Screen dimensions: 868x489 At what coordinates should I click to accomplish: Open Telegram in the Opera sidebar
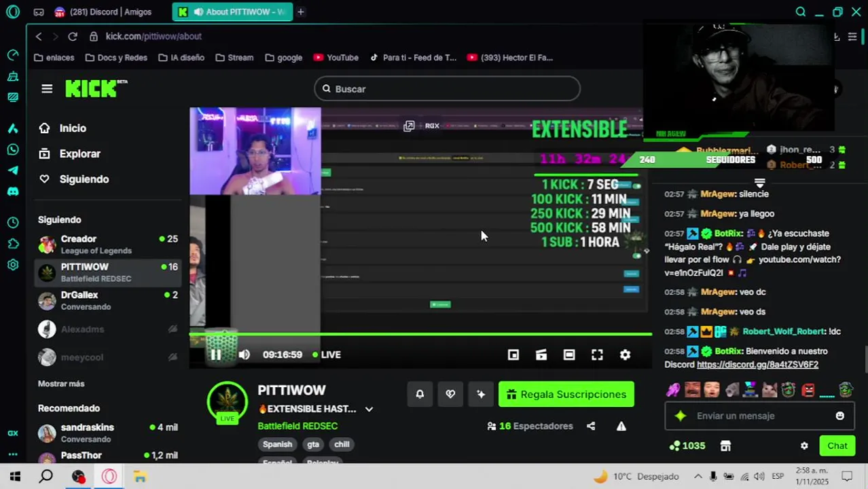[13, 170]
